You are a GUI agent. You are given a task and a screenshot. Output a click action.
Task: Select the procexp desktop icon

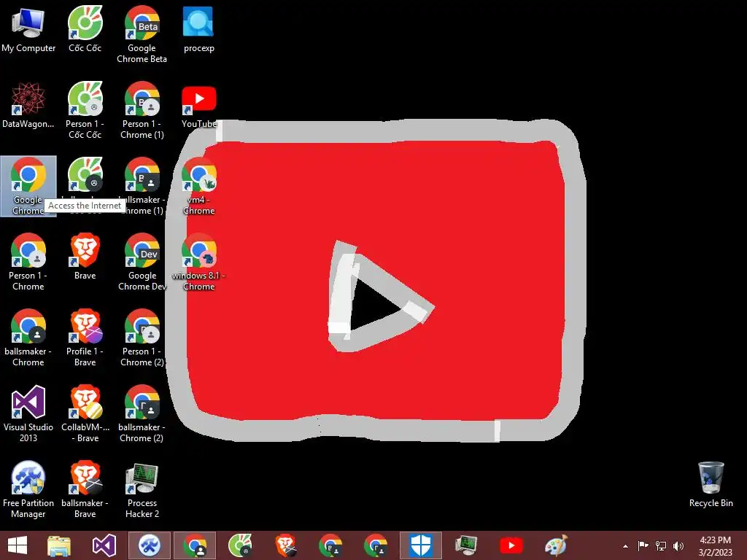(x=198, y=29)
